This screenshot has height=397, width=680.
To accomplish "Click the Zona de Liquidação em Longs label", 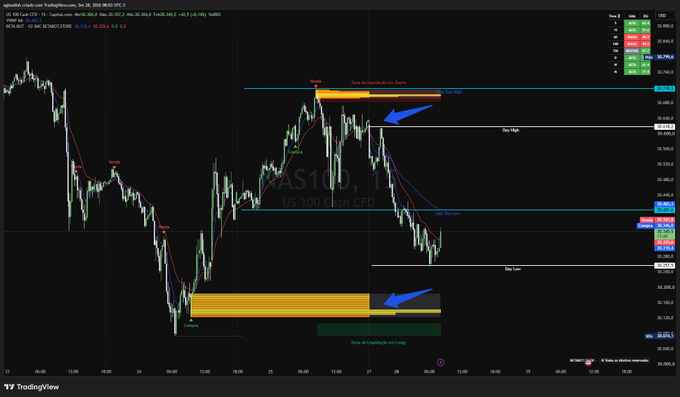I will pos(379,342).
